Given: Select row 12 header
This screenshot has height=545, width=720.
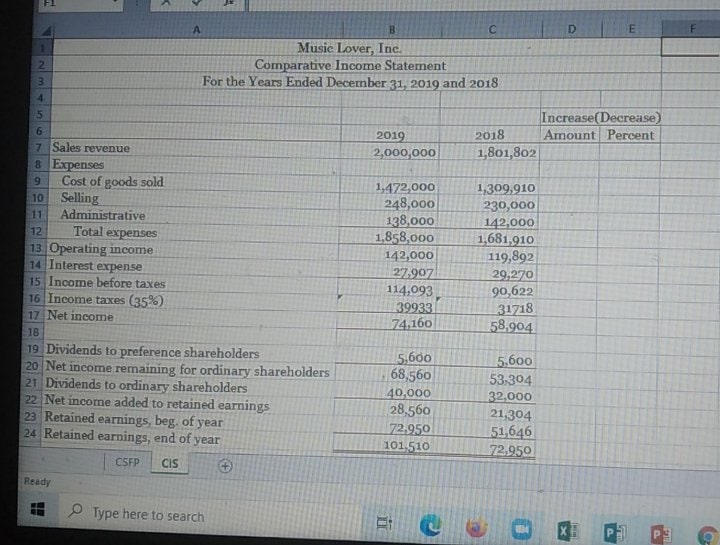Looking at the screenshot, I should [37, 231].
